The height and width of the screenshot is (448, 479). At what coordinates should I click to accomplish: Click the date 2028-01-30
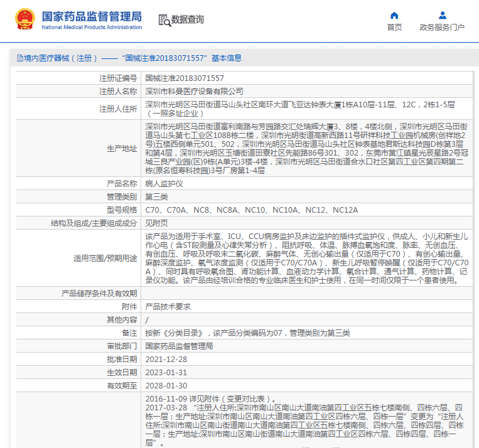point(166,386)
